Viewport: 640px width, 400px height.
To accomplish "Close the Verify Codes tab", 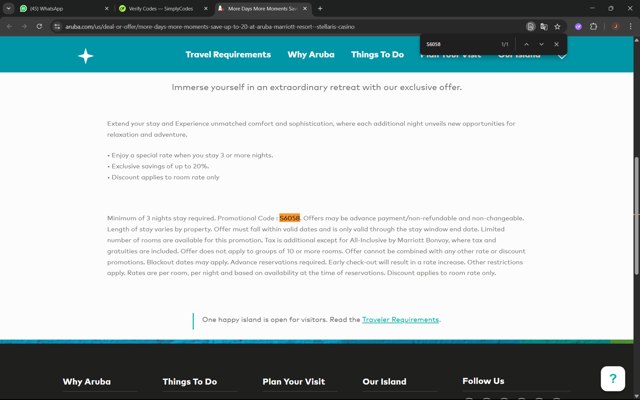I will pyautogui.click(x=206, y=8).
